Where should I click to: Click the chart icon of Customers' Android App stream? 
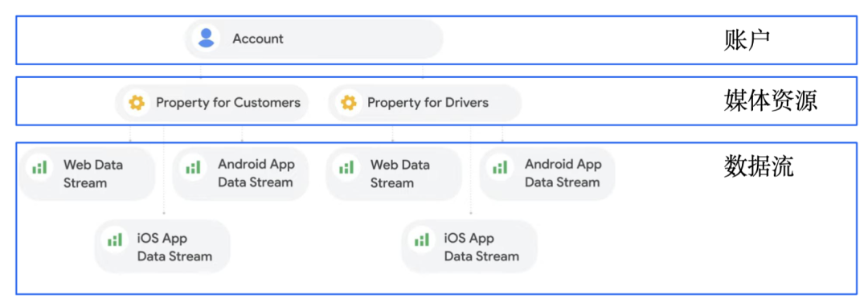coord(193,167)
